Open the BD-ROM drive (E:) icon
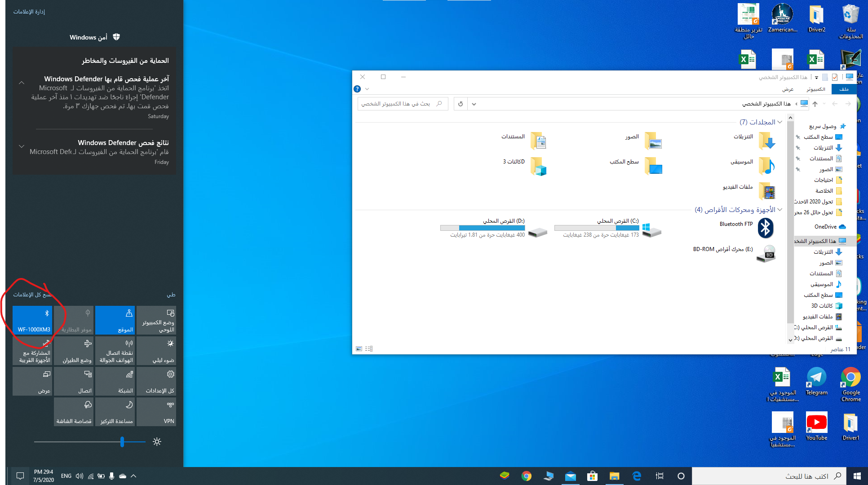The width and height of the screenshot is (868, 485). 766,254
